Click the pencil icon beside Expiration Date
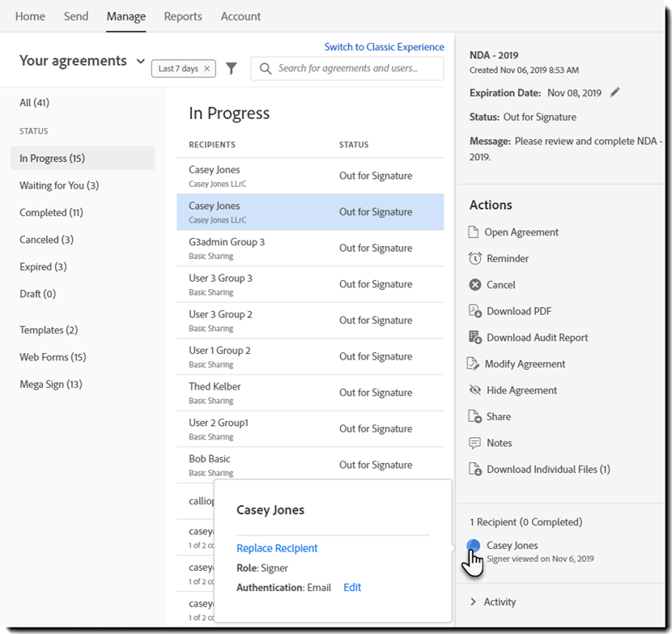The height and width of the screenshot is (634, 672). [615, 92]
